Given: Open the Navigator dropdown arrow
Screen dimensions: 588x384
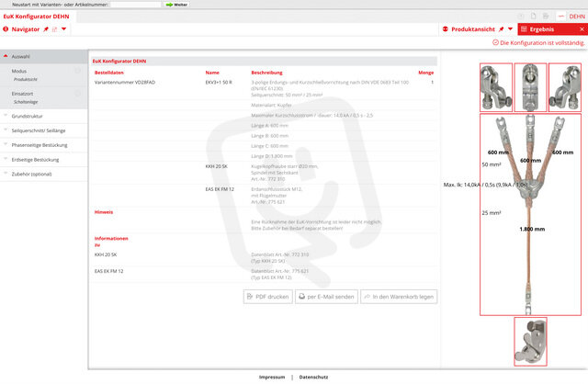Looking at the screenshot, I should [x=63, y=28].
